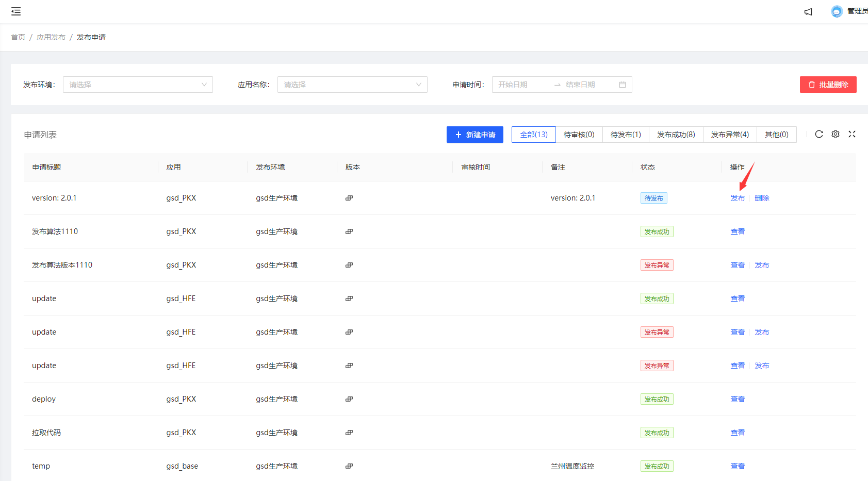The width and height of the screenshot is (868, 481).
Task: Open version icon for 发布算法版本1110 row
Action: [349, 265]
